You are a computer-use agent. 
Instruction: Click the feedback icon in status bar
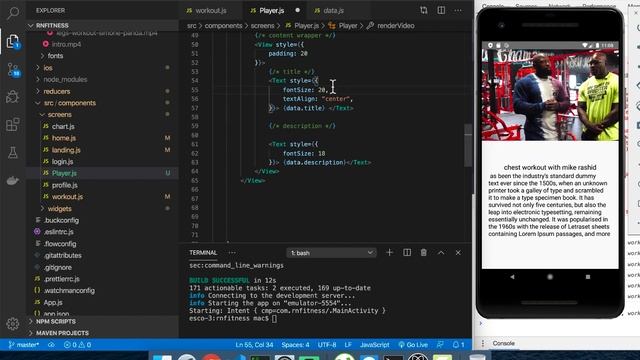coord(440,345)
